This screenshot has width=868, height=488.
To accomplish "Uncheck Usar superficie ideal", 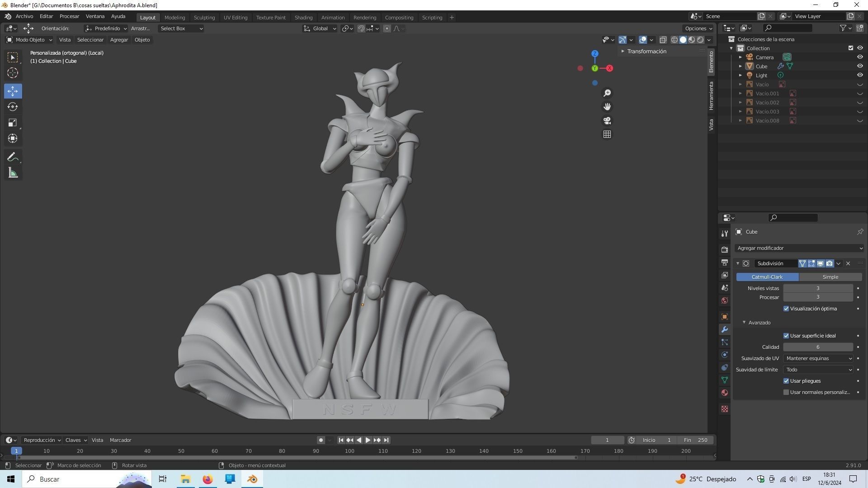I will [786, 336].
